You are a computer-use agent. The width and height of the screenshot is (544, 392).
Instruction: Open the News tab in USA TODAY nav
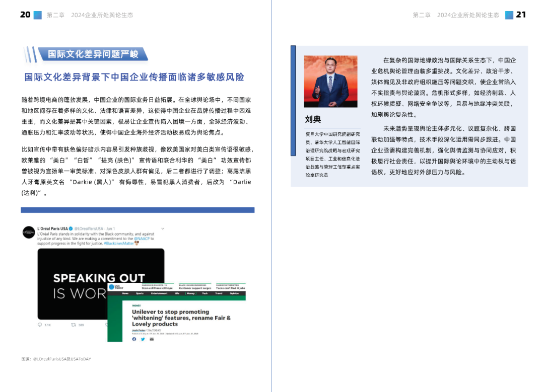125,293
